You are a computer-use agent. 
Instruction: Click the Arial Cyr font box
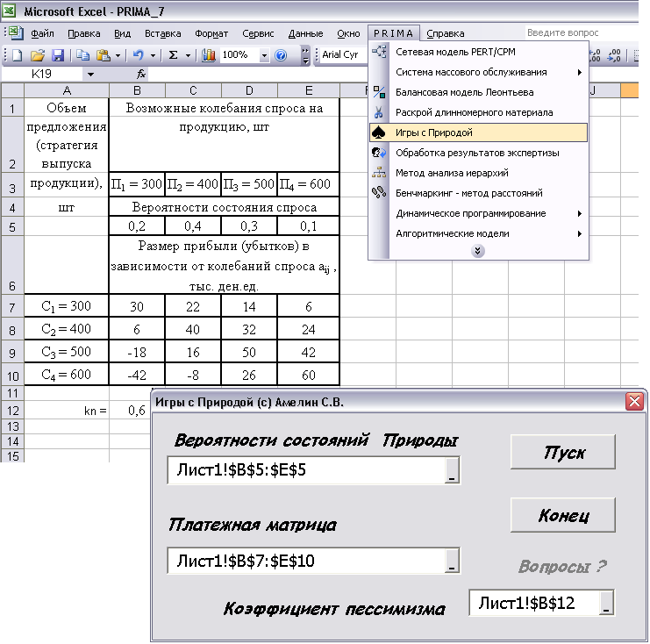342,54
